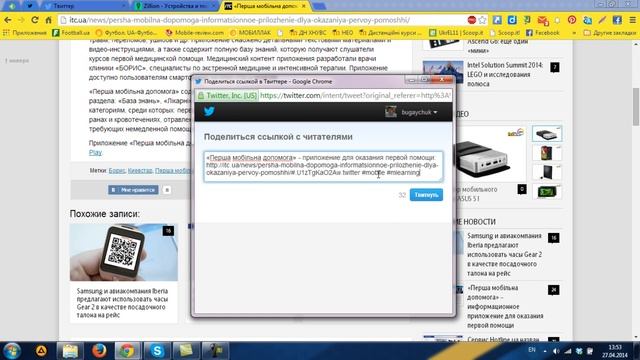Click inside the tweet text box
The image size is (640, 360).
click(x=323, y=166)
